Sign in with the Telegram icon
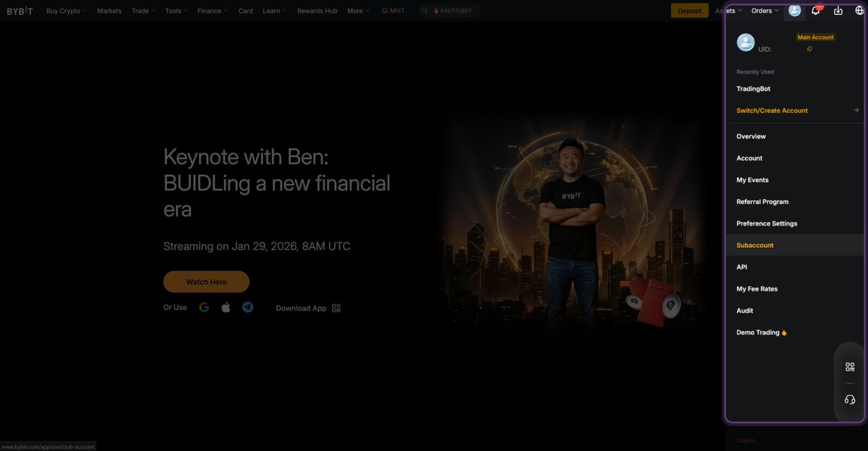This screenshot has height=451, width=868. click(247, 307)
